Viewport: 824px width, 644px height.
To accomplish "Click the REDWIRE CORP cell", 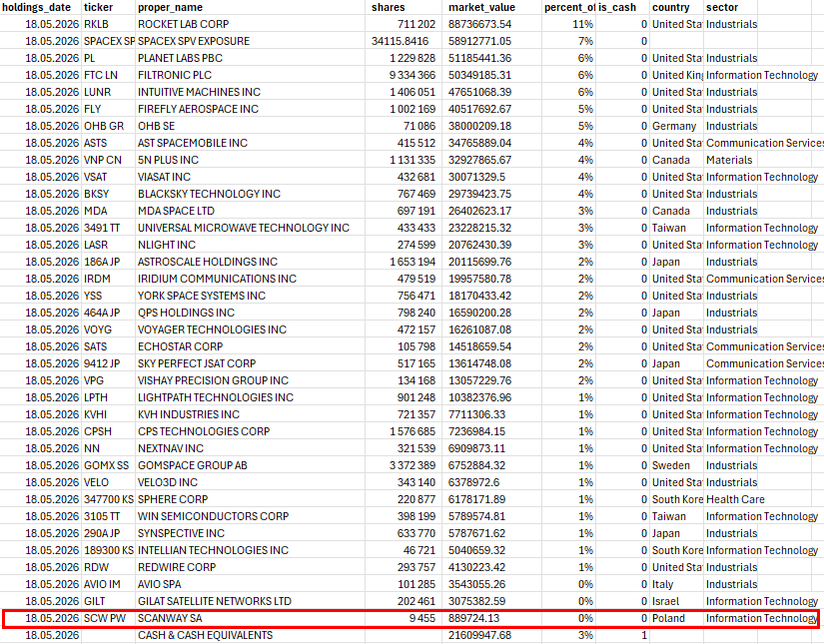I will coord(250,567).
